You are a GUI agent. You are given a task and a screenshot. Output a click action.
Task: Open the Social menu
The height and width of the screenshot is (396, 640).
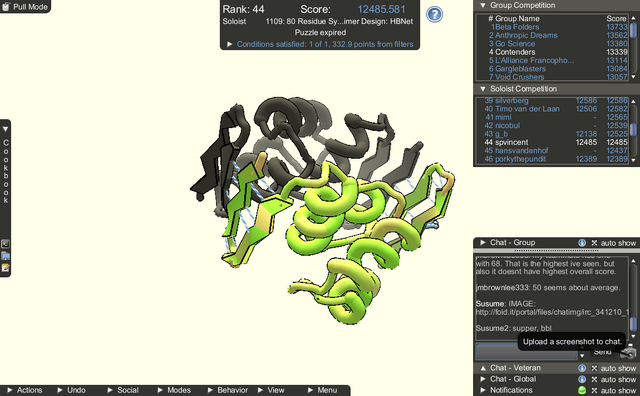[123, 390]
